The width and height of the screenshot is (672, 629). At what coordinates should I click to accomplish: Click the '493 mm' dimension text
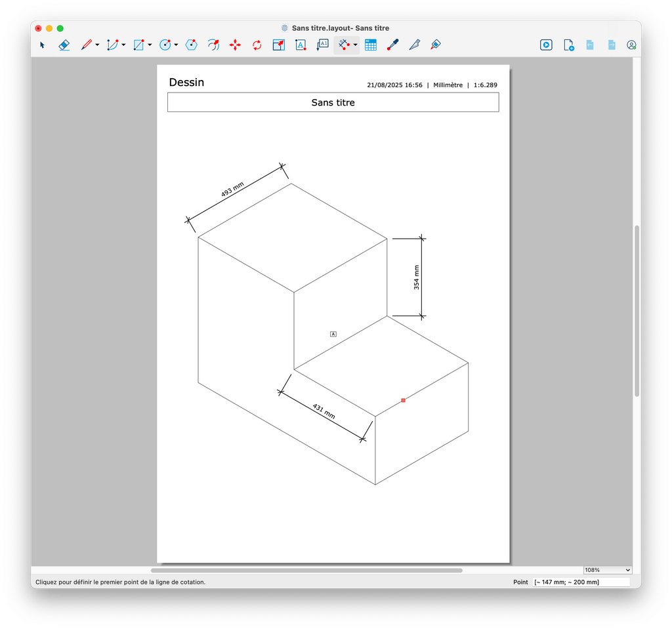233,189
